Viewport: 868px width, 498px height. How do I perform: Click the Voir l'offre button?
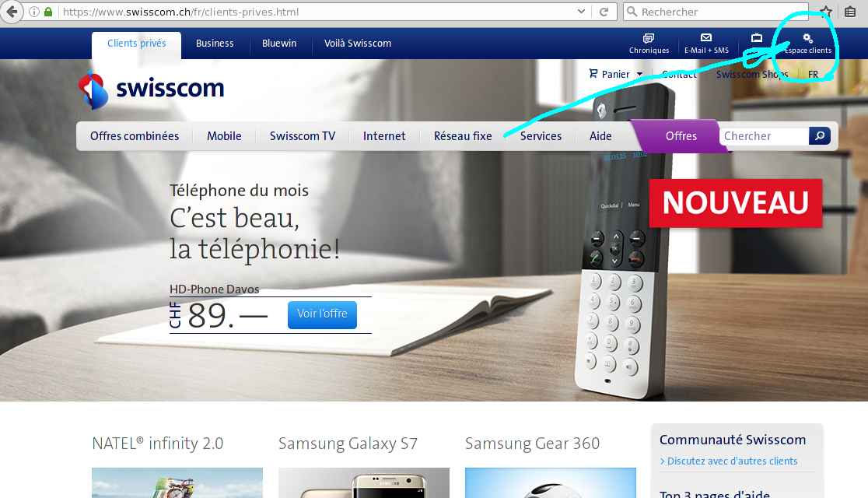pyautogui.click(x=322, y=314)
